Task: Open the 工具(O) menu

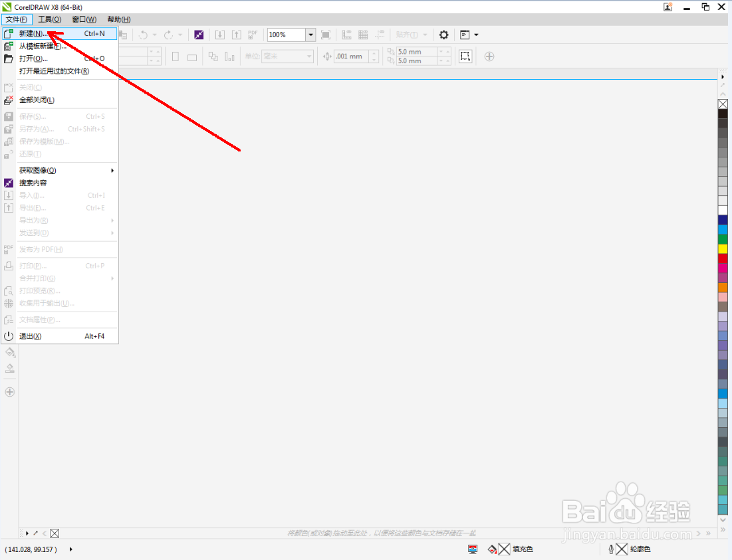Action: tap(49, 19)
